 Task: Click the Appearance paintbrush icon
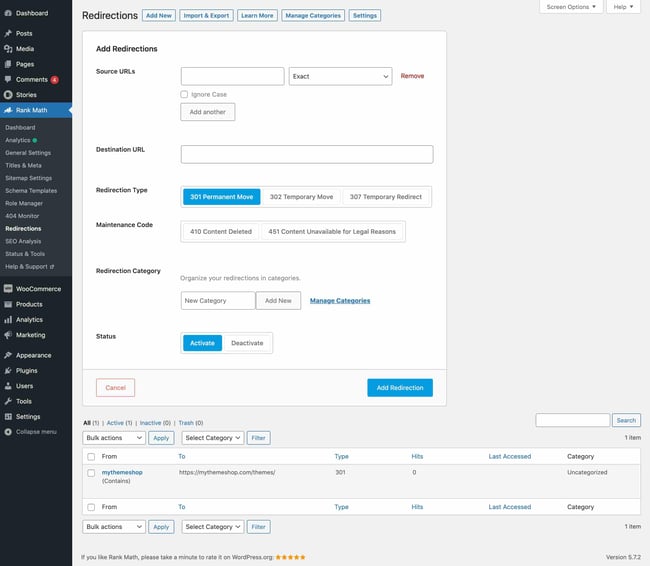tap(8, 355)
